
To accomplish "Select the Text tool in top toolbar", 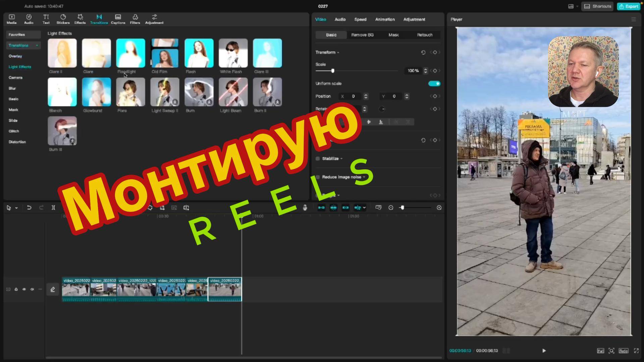I will point(46,18).
